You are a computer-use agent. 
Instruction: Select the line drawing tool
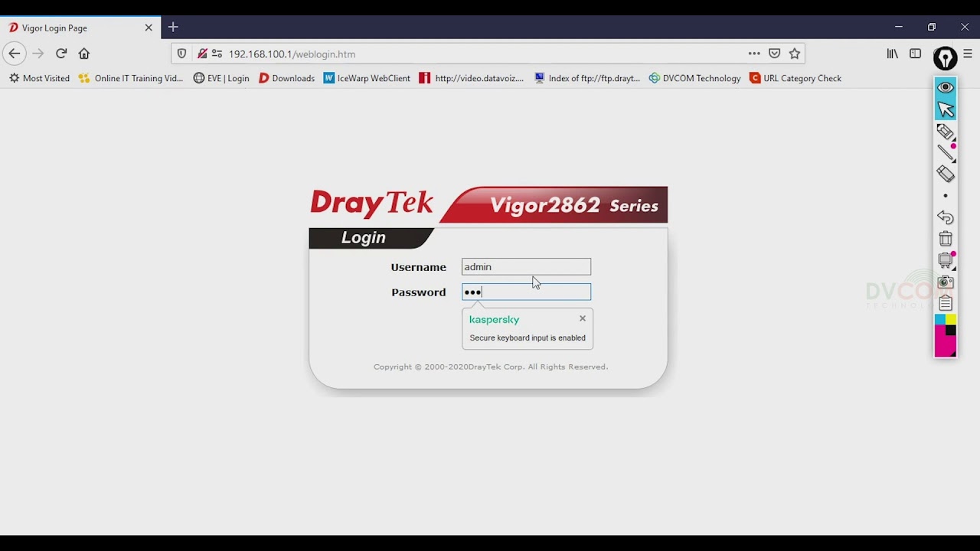[x=946, y=152]
